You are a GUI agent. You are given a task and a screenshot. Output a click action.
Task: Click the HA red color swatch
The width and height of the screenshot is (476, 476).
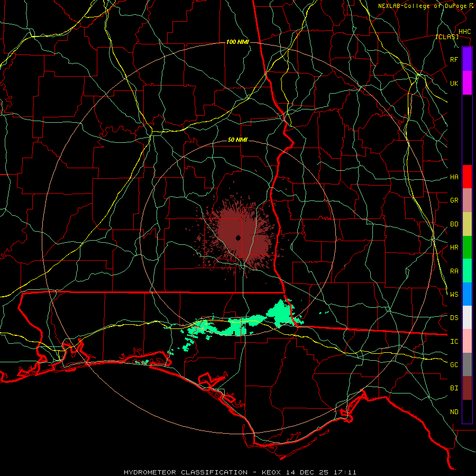tap(467, 177)
